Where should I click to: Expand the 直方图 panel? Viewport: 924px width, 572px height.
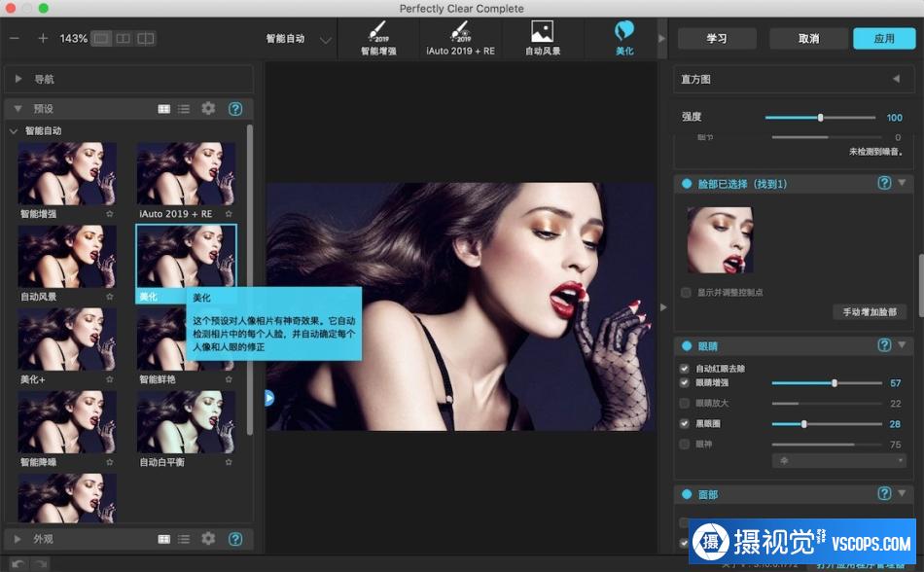coord(896,79)
